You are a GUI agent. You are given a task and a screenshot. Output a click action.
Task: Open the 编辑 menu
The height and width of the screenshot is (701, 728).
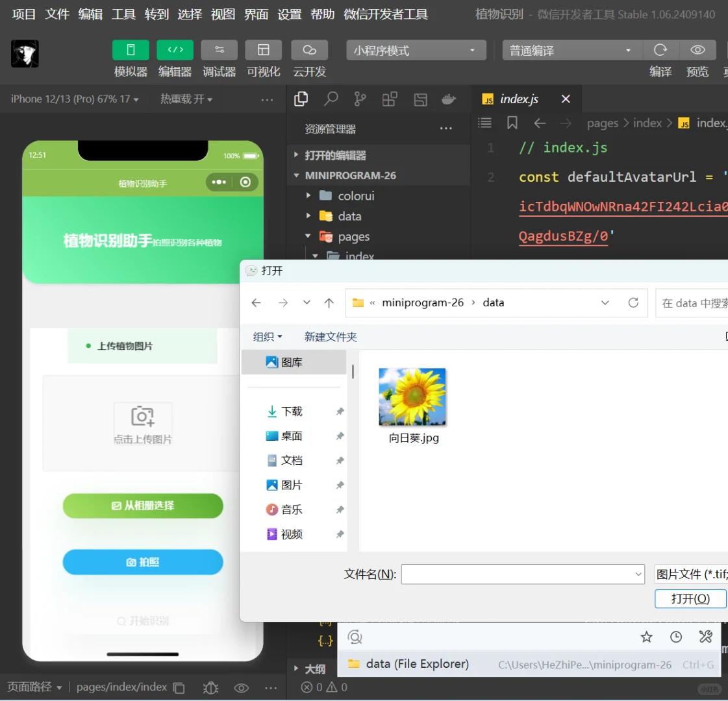click(x=90, y=14)
